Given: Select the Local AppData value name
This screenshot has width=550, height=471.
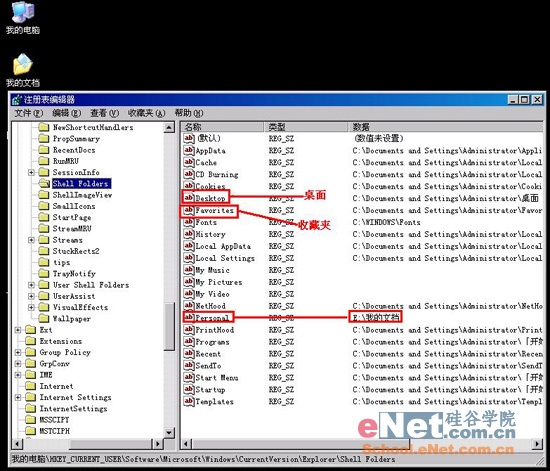Looking at the screenshot, I should (x=223, y=246).
